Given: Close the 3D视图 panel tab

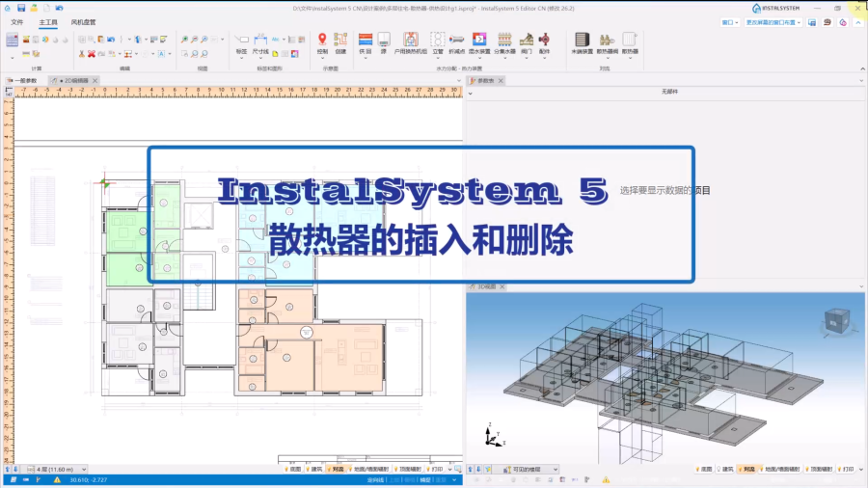Looking at the screenshot, I should pos(502,286).
